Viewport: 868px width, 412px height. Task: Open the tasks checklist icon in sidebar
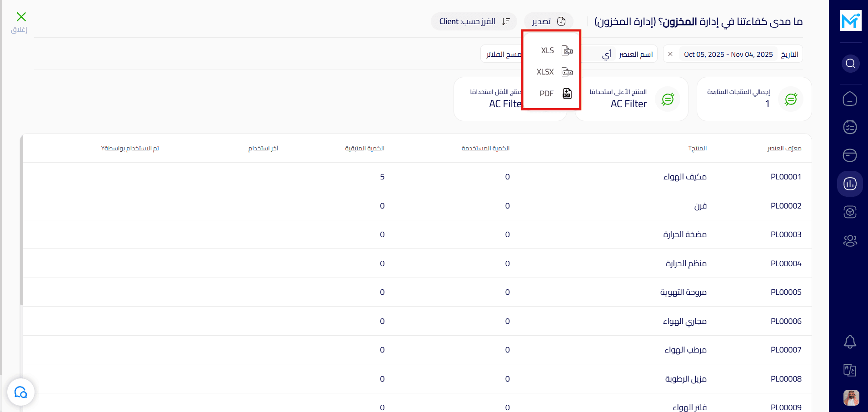click(x=850, y=127)
